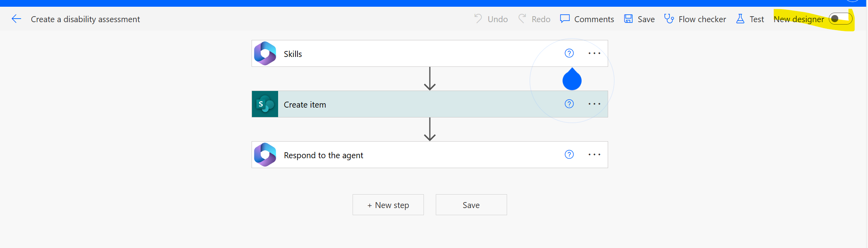The image size is (868, 248).
Task: Click the bottom Save button
Action: click(471, 204)
